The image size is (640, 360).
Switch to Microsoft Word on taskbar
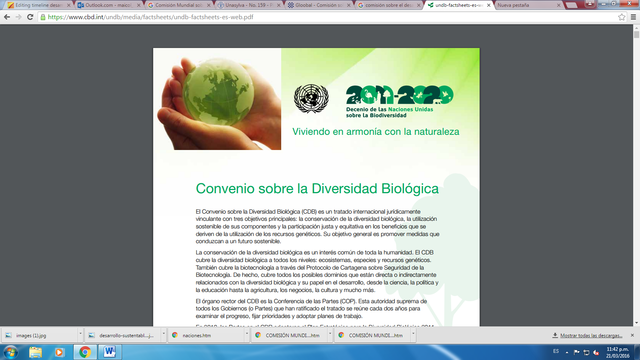(109, 352)
